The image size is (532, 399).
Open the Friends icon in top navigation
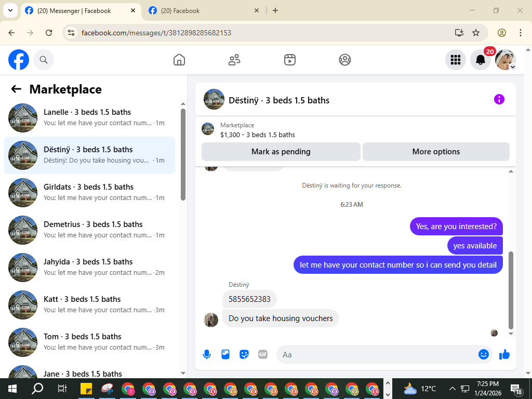point(234,60)
